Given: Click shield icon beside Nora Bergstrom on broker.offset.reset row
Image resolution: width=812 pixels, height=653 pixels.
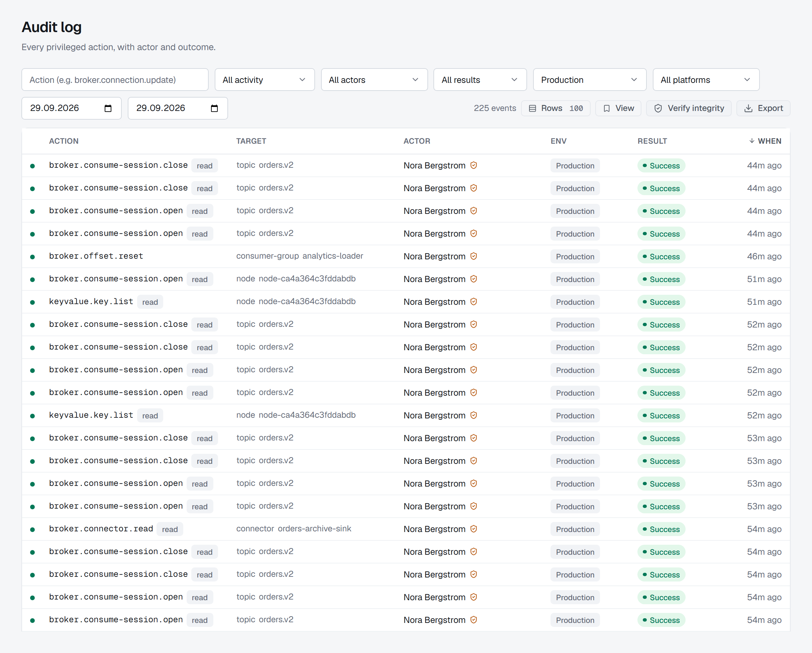Looking at the screenshot, I should click(474, 256).
